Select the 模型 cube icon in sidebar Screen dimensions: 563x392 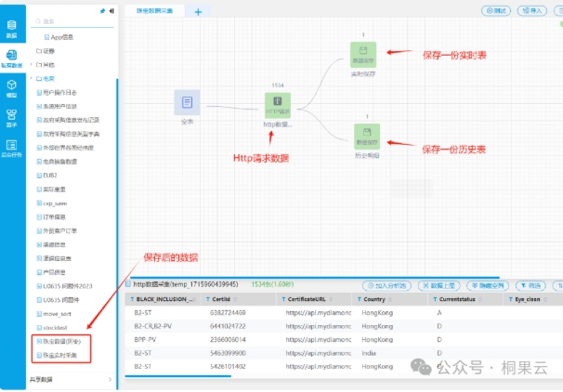tap(12, 86)
